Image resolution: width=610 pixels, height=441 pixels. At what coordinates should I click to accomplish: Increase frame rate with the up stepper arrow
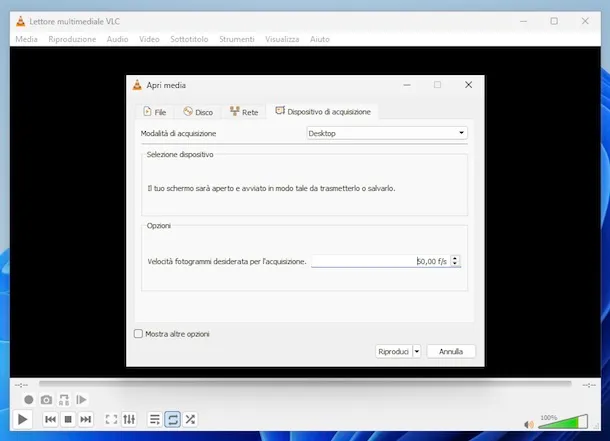click(455, 258)
